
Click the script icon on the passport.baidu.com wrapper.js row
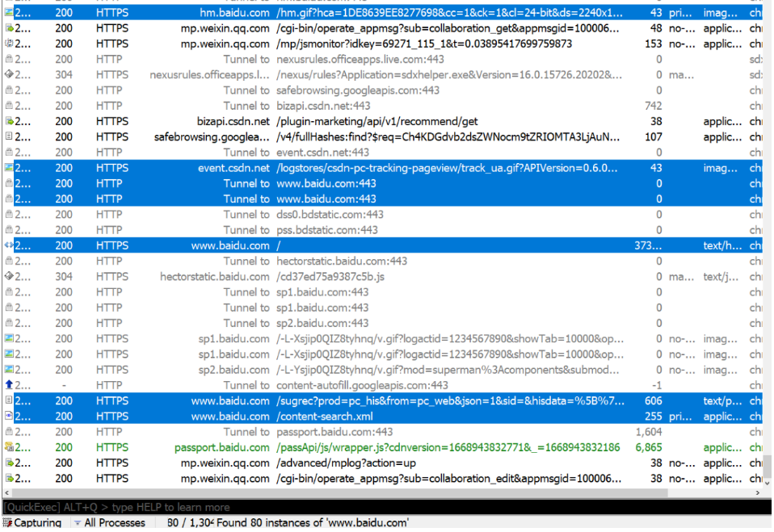[9, 447]
